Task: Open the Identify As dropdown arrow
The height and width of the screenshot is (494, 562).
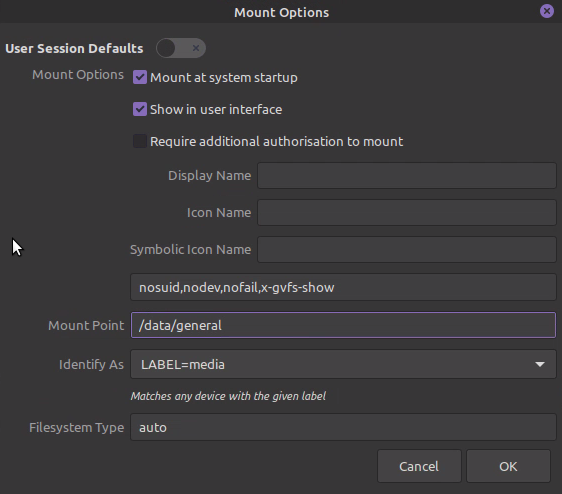Action: 540,364
